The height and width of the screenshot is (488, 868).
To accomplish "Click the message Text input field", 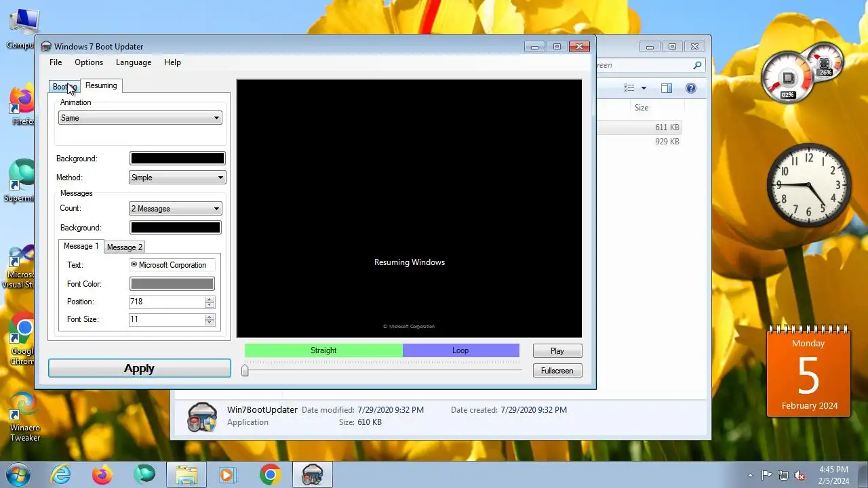I will point(172,265).
